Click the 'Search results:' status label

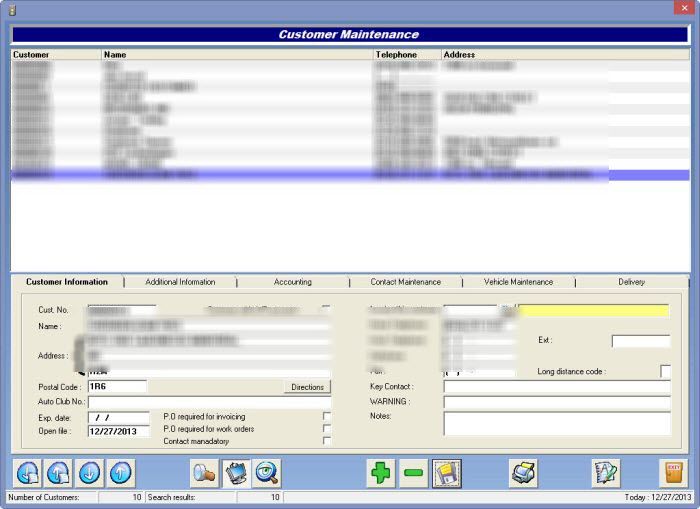[171, 497]
